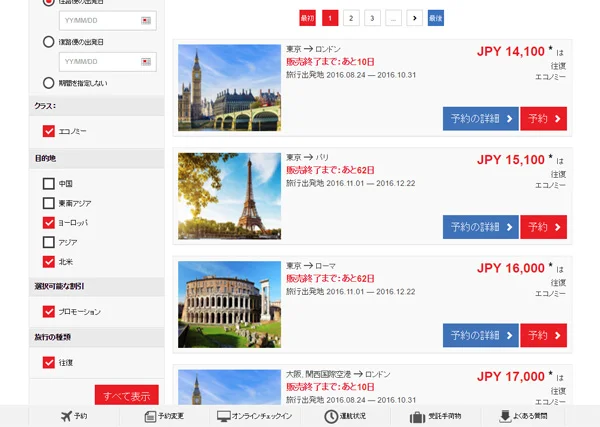Screen dimensions: 600x427
Task: Click airplane 予約 icon in bottom bar
Action: click(x=66, y=416)
